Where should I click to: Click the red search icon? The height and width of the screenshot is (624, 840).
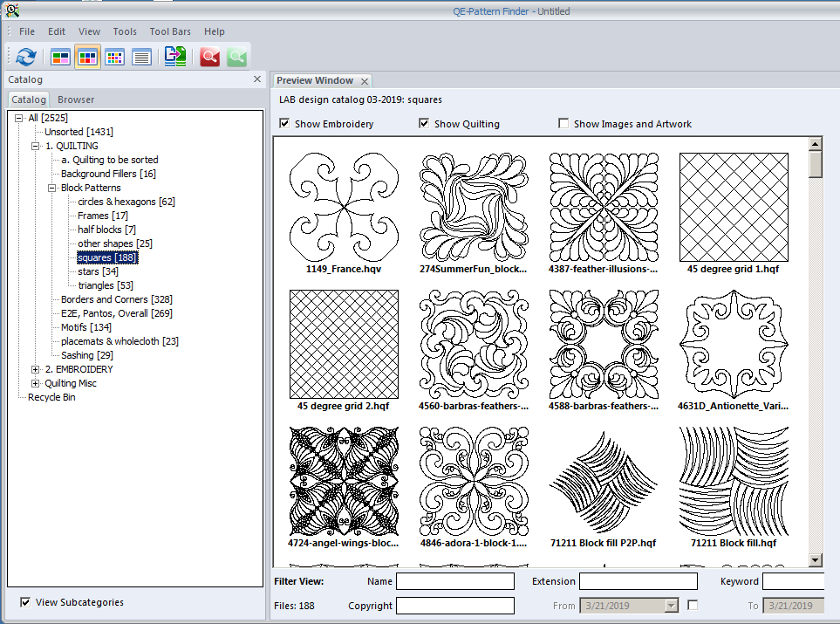[209, 57]
